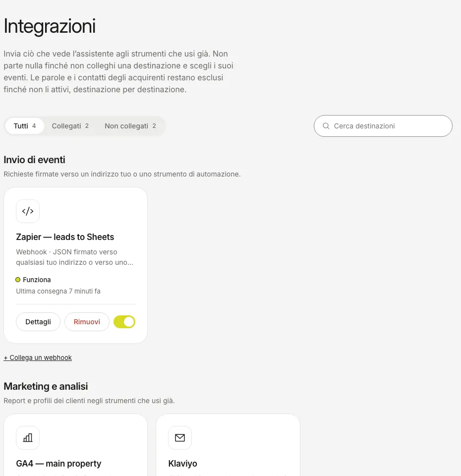Click the Integrazioni page title
Image resolution: width=461 pixels, height=476 pixels.
[50, 26]
